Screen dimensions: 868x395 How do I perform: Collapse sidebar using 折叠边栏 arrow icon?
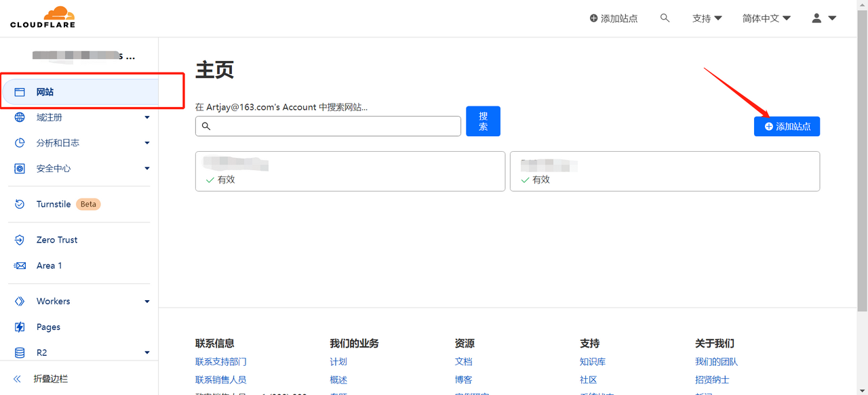pos(18,379)
